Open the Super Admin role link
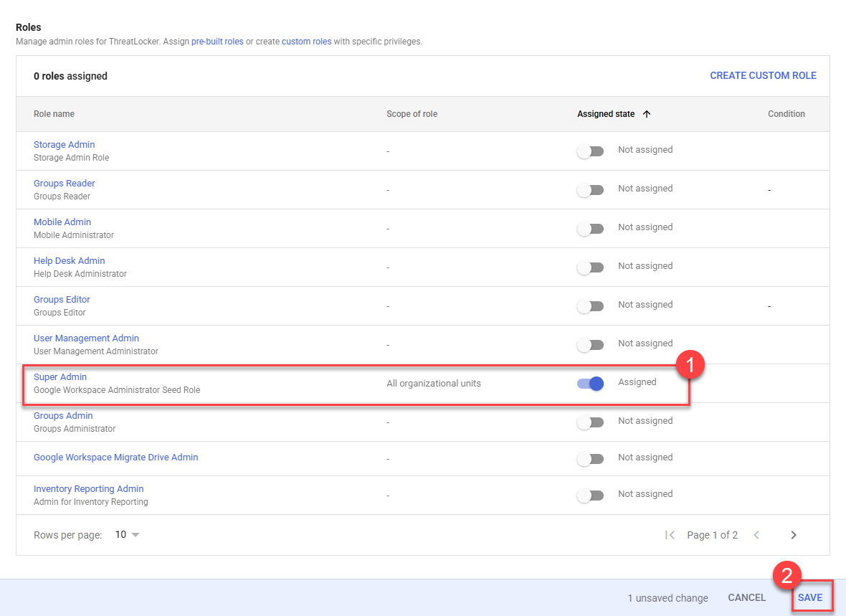 [x=60, y=376]
